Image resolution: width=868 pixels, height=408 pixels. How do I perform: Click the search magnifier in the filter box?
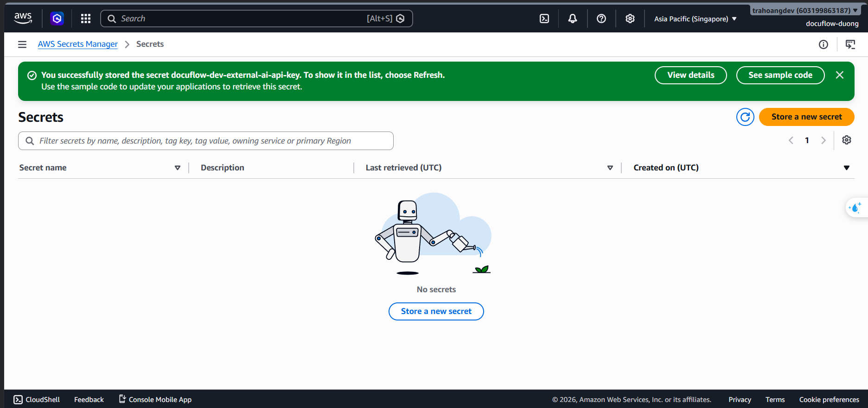30,141
